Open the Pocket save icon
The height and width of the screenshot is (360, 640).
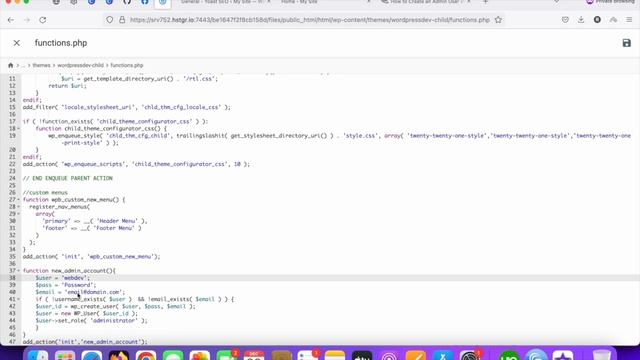565,20
